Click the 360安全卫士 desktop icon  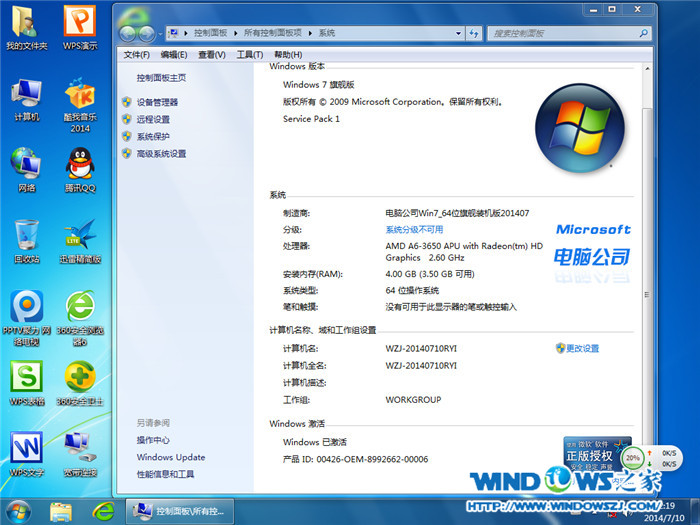[x=80, y=380]
